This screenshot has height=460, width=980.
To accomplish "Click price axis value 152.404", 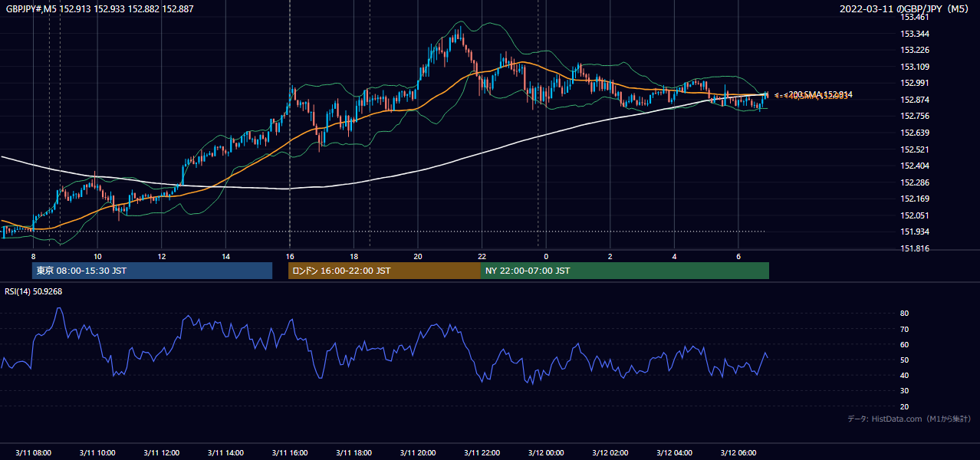I will (915, 166).
